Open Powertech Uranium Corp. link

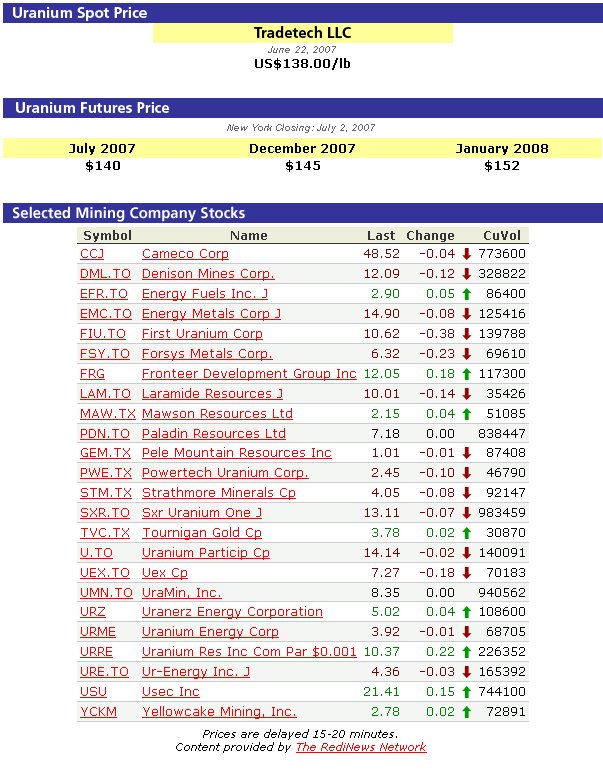coord(225,473)
